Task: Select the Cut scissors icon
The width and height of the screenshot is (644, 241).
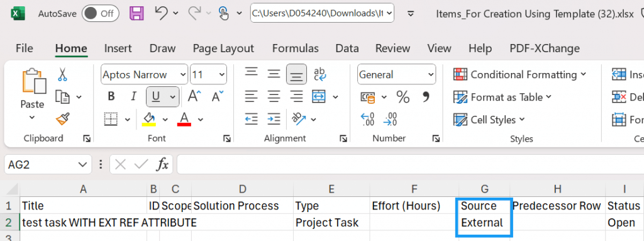Action: pos(62,74)
